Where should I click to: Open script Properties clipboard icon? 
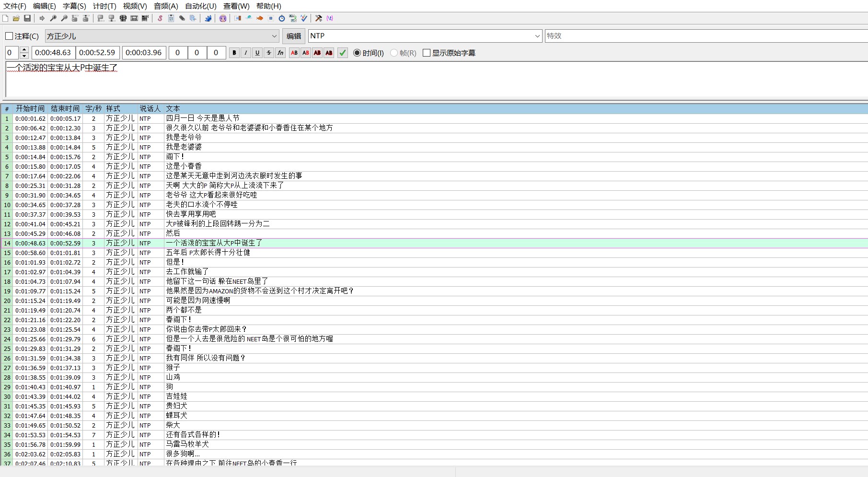click(171, 18)
